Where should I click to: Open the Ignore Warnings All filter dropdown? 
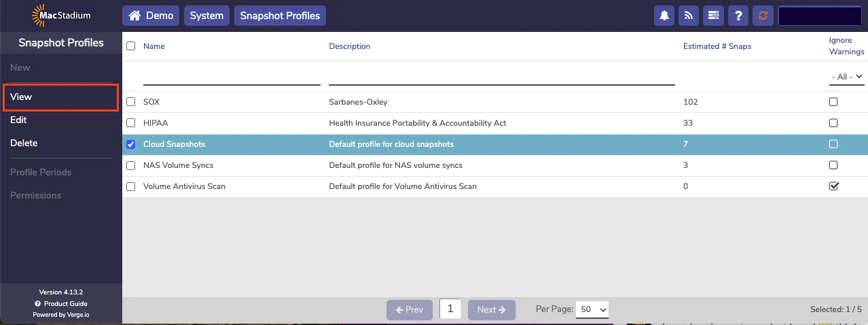pos(847,77)
